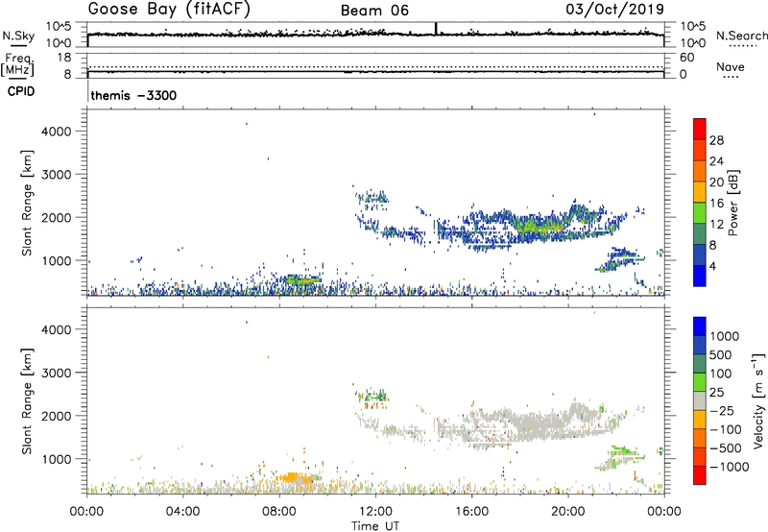Click the 18 tick on the frequency axis

point(64,58)
